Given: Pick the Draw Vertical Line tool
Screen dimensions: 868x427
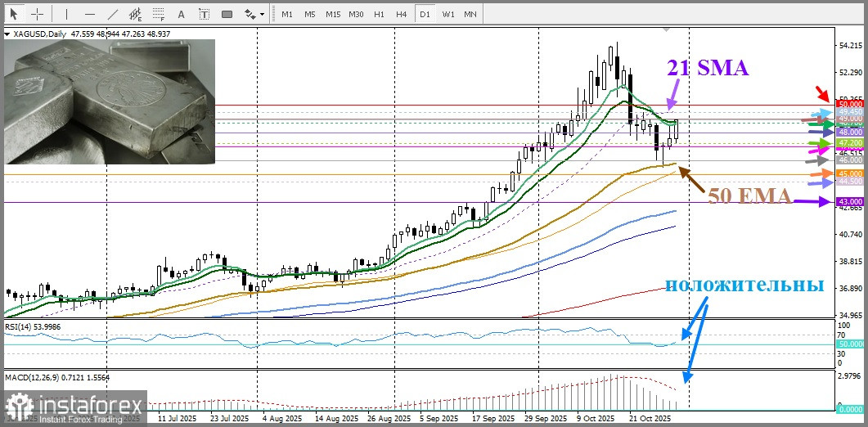Looking at the screenshot, I should pyautogui.click(x=66, y=14).
